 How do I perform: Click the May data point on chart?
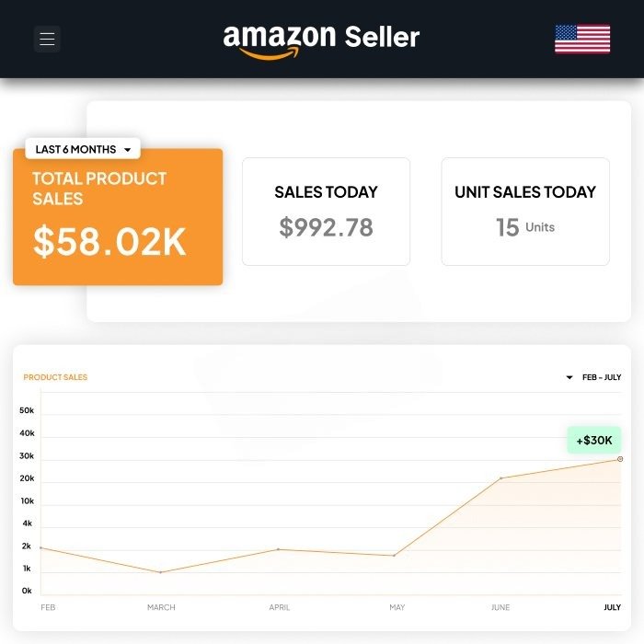pos(395,556)
